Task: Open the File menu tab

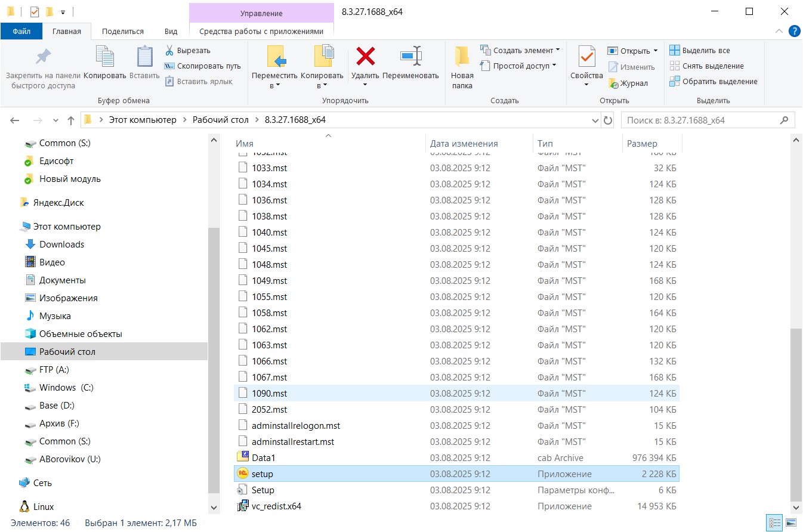Action: [21, 31]
